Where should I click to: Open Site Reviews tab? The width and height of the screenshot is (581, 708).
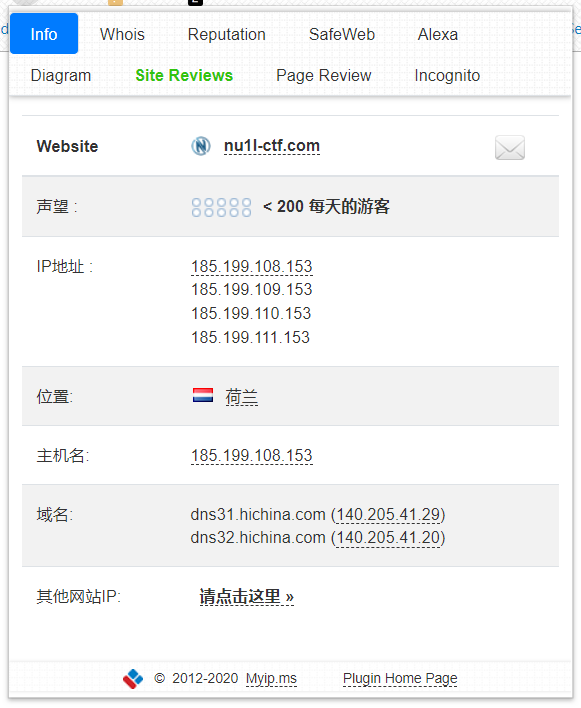point(184,75)
